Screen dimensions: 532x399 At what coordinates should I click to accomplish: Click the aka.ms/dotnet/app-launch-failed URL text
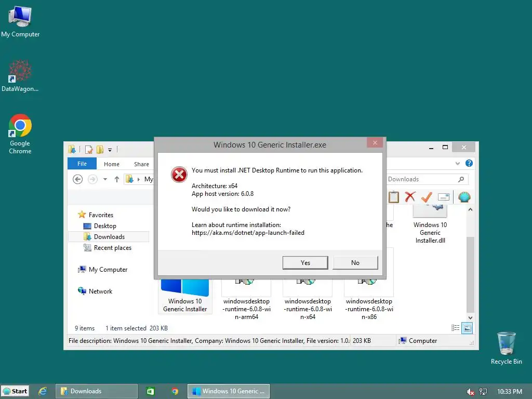pos(248,233)
